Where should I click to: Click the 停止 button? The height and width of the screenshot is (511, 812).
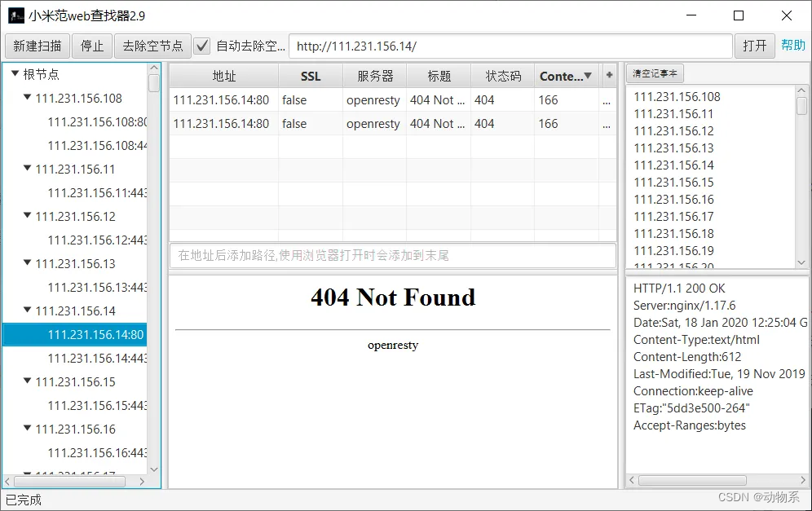pos(92,46)
